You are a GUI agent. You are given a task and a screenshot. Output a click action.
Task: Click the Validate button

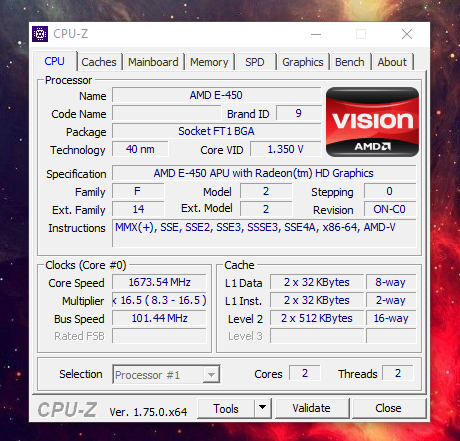tap(311, 408)
